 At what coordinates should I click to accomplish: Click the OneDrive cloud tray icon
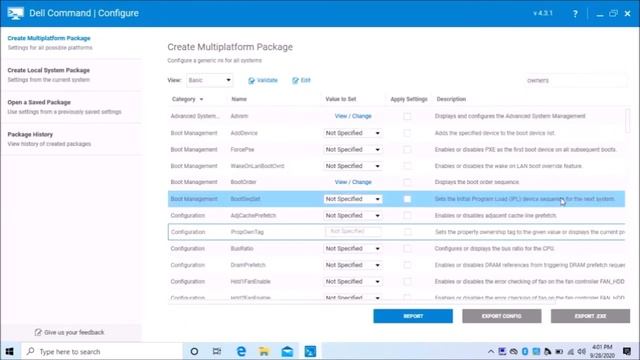pyautogui.click(x=513, y=351)
